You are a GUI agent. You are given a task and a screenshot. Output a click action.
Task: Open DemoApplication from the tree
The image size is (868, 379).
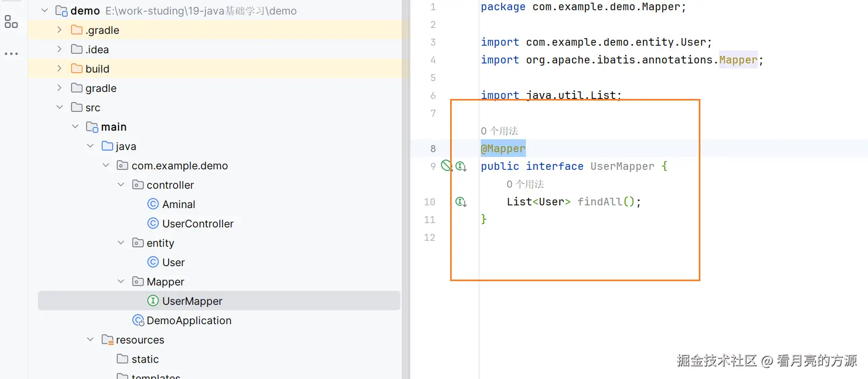pyautogui.click(x=189, y=320)
